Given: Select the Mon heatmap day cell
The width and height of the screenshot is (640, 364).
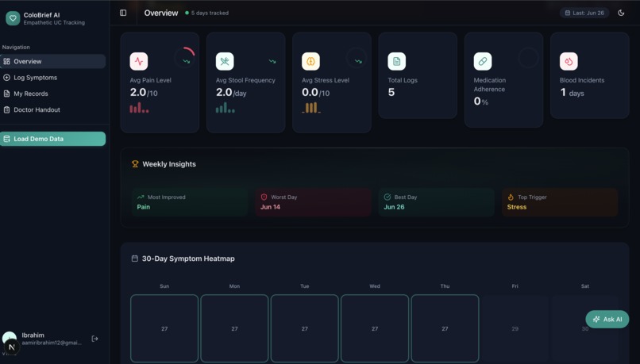Looking at the screenshot, I should (x=234, y=328).
